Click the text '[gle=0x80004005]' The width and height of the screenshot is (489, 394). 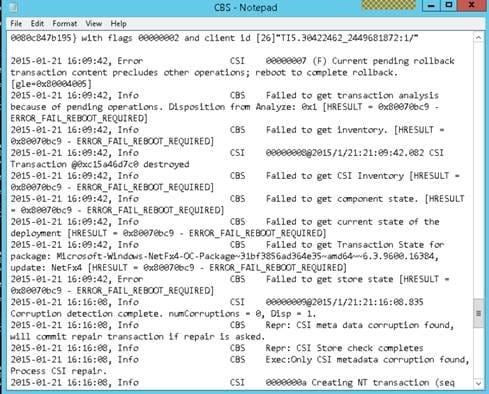pyautogui.click(x=51, y=84)
